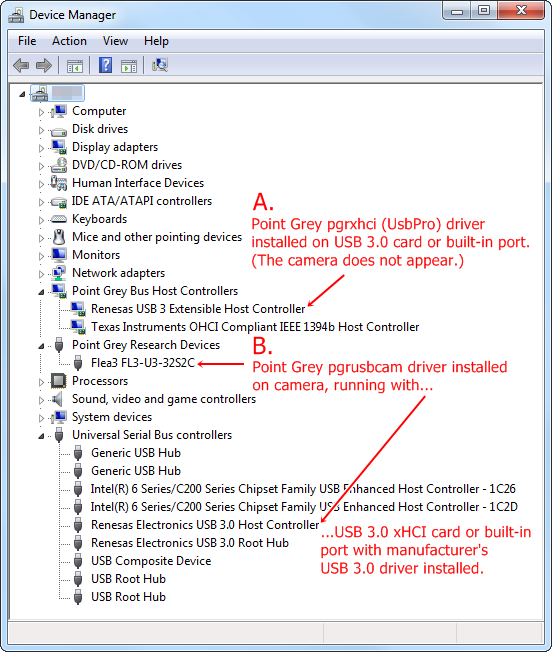Collapse Point Grey Bus Host Controllers
The width and height of the screenshot is (552, 652).
(41, 292)
